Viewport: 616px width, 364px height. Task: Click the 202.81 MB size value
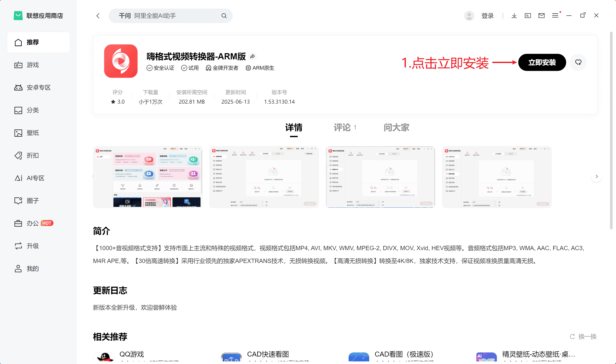[192, 102]
